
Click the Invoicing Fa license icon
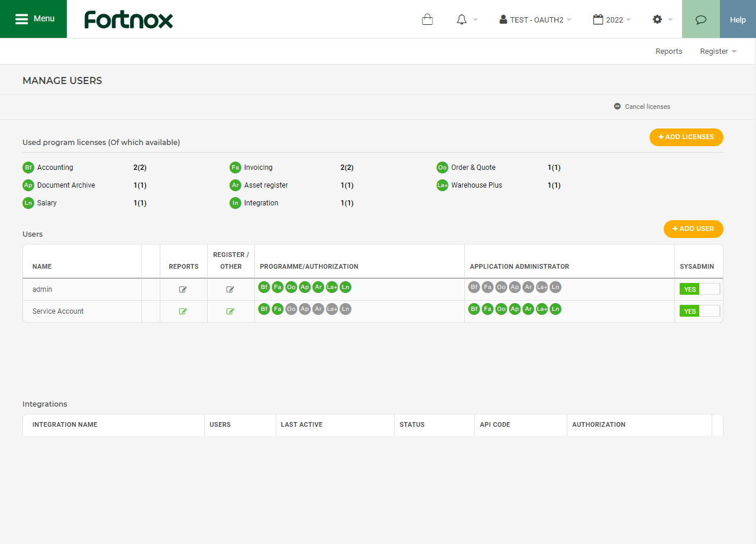[235, 168]
